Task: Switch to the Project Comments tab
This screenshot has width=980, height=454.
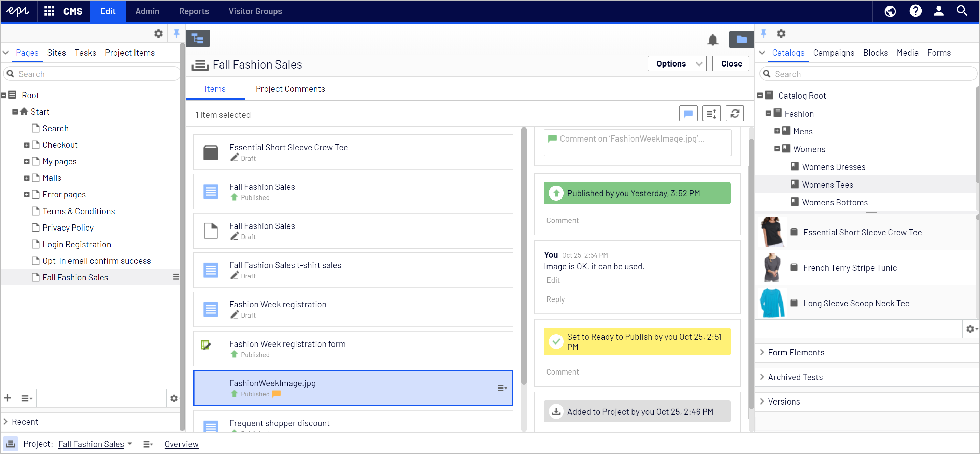Action: [x=290, y=89]
